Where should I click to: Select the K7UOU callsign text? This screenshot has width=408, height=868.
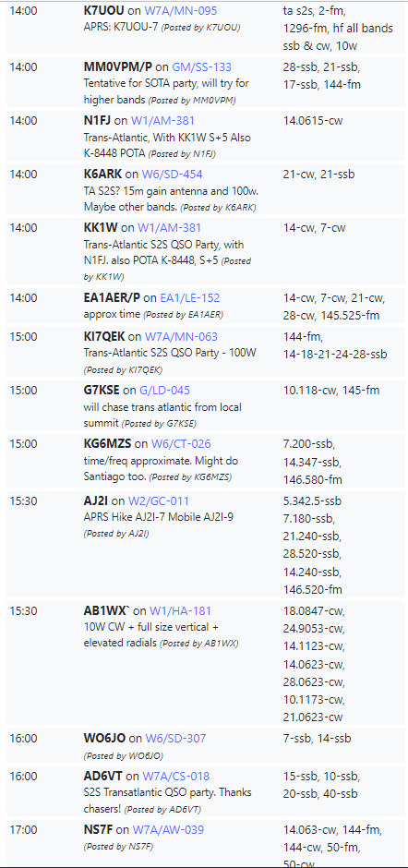pos(104,10)
